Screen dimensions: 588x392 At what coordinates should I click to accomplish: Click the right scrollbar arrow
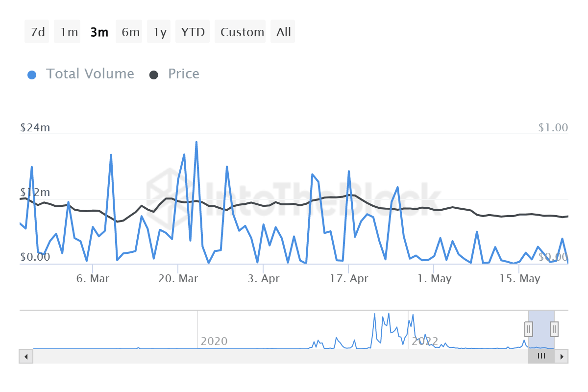(563, 356)
